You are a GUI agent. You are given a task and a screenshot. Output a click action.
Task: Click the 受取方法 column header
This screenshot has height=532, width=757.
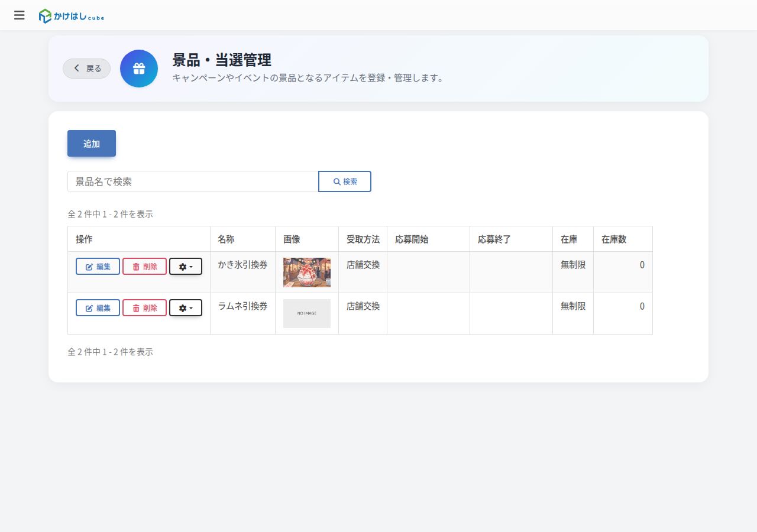pyautogui.click(x=363, y=239)
